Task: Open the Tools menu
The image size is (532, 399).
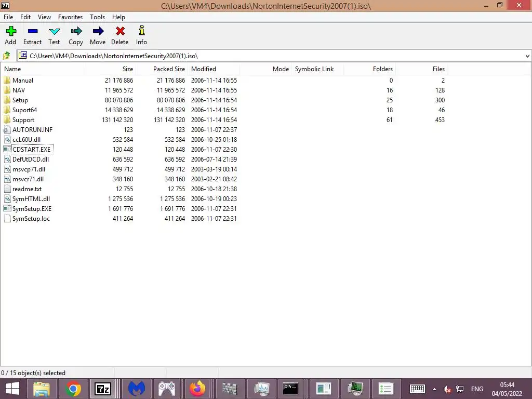Action: pos(97,17)
